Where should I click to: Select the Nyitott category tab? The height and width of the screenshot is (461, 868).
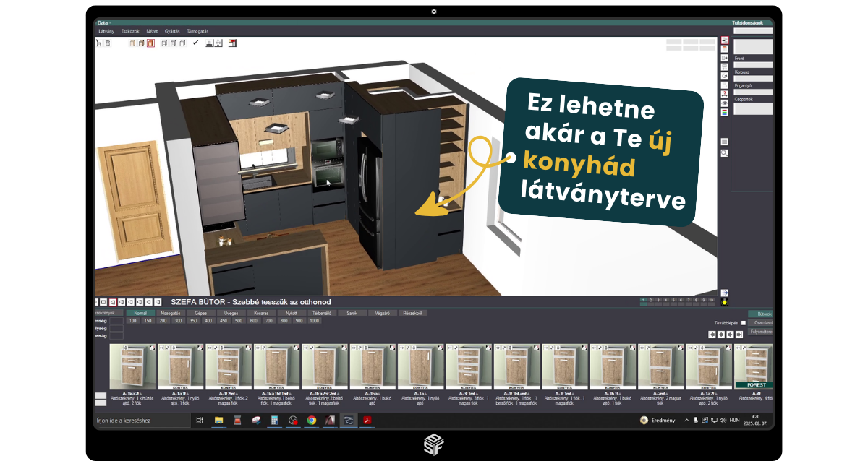[292, 314]
